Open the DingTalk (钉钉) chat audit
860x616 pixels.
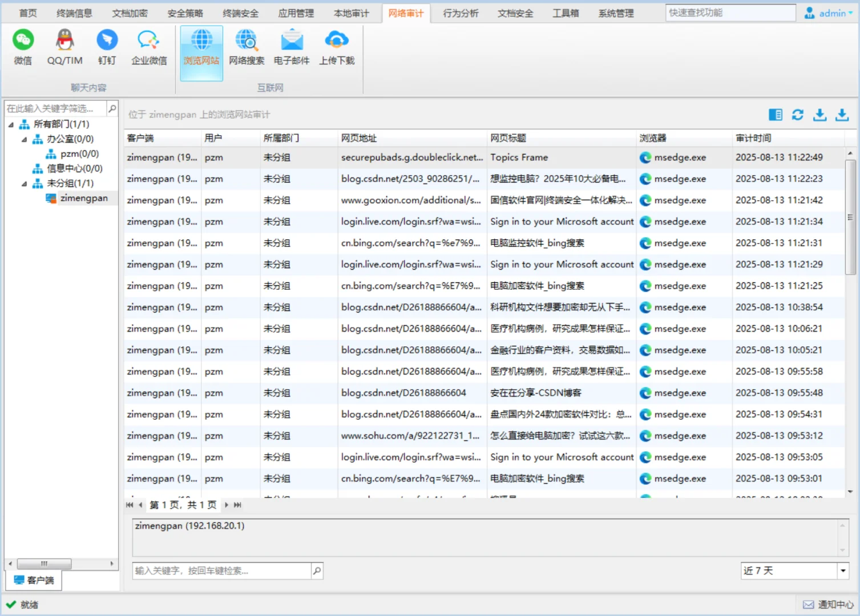(x=107, y=47)
